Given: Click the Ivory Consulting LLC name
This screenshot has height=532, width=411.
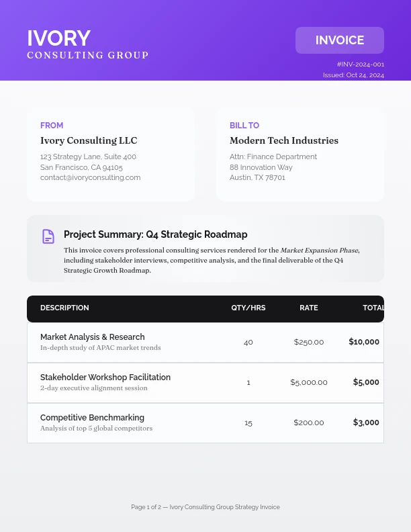Looking at the screenshot, I should pos(89,140).
